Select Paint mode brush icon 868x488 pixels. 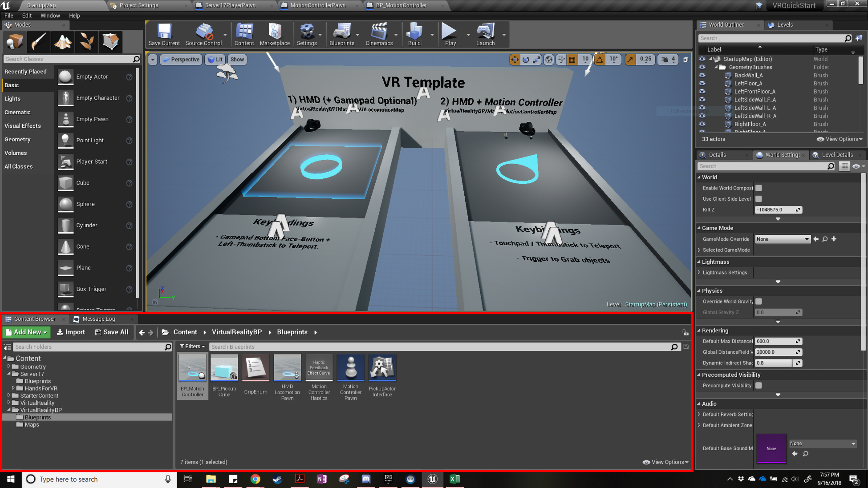click(x=39, y=42)
